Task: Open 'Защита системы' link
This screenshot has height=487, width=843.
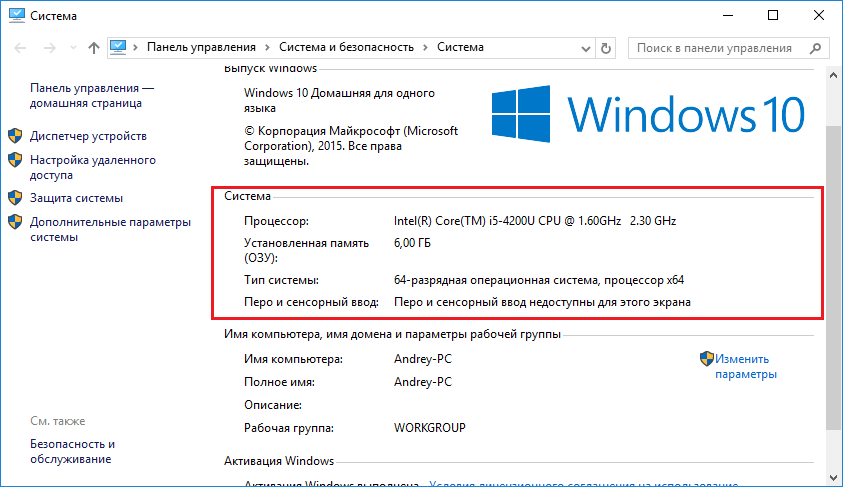Action: [x=76, y=198]
